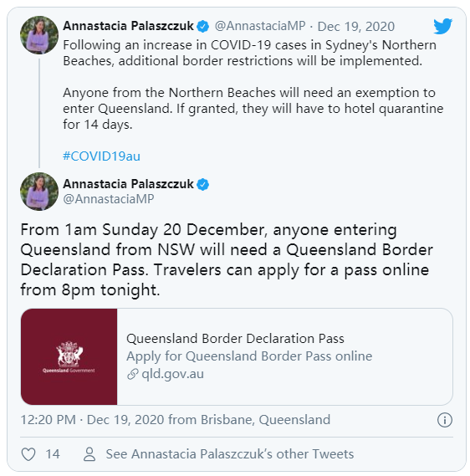Open top tweet author's profile picture
Image resolution: width=470 pixels, height=476 pixels.
(39, 35)
